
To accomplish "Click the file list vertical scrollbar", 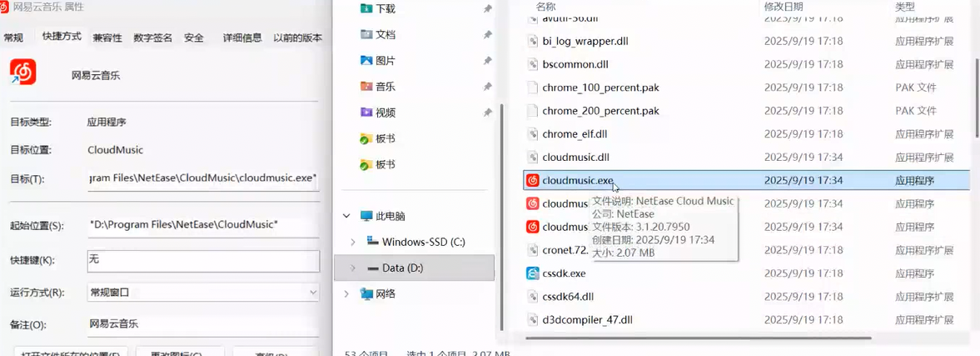I will click(x=976, y=98).
